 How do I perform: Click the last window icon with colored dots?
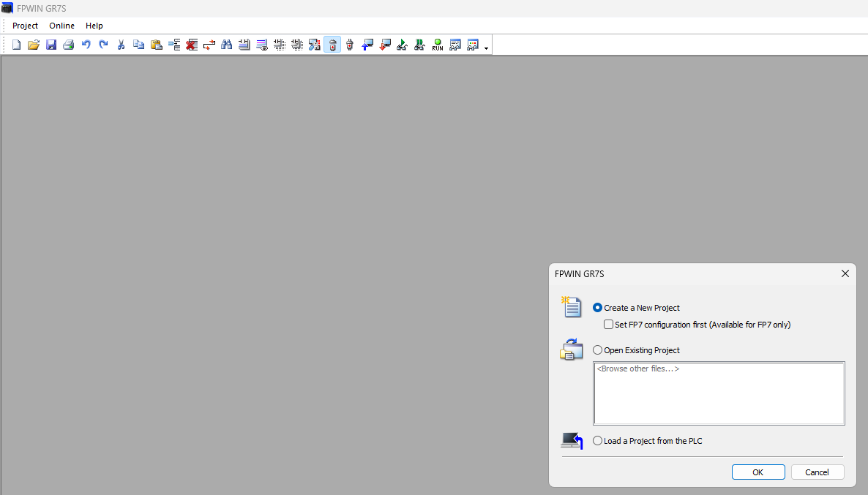coord(473,45)
